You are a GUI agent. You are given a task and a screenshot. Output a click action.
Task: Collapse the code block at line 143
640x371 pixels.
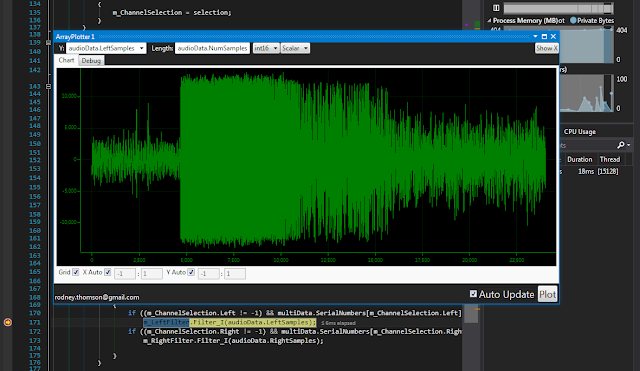point(48,87)
